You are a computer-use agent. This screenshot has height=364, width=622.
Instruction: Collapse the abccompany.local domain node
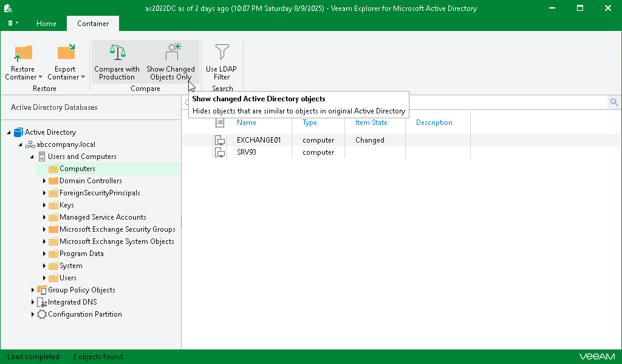click(x=20, y=144)
